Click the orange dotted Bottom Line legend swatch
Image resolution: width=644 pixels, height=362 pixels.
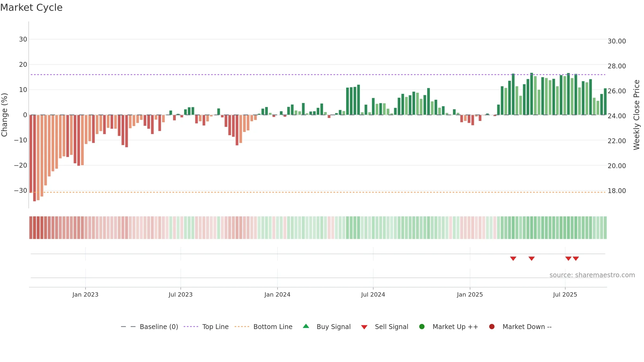pyautogui.click(x=242, y=327)
